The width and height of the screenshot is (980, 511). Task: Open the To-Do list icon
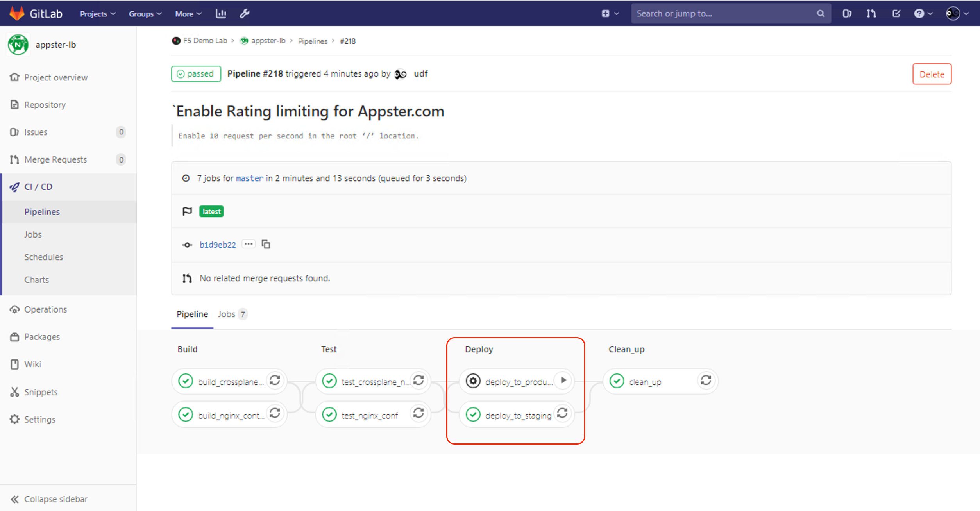click(x=896, y=14)
